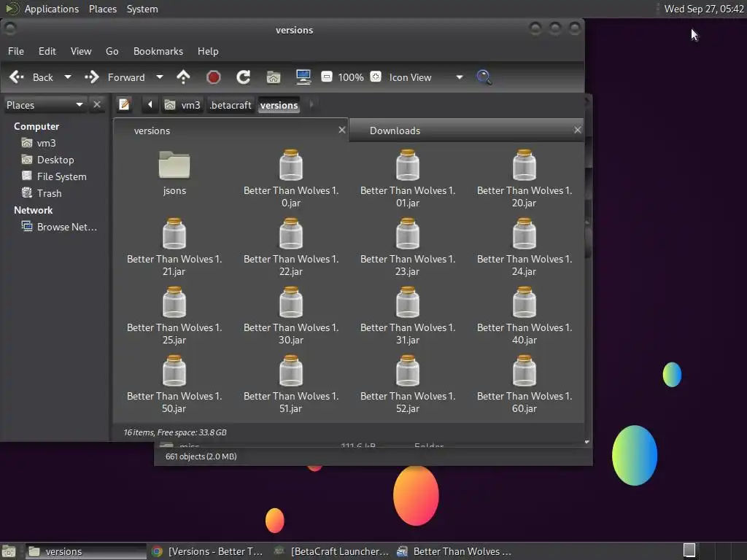Open the Icon View mode dropdown

point(426,77)
